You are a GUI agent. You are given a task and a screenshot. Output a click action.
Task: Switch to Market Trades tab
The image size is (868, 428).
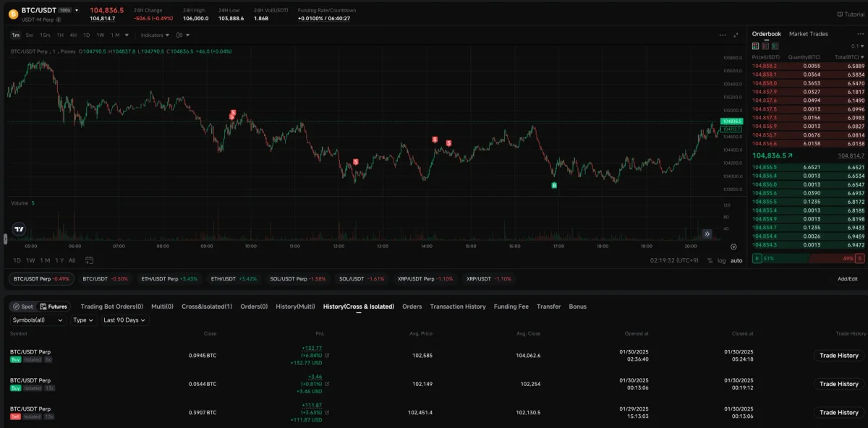[808, 34]
